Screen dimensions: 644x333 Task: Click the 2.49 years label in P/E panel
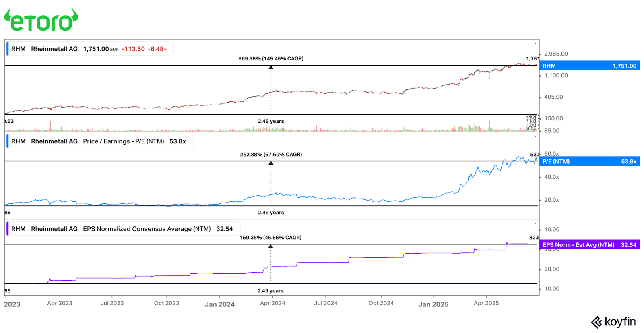click(271, 213)
